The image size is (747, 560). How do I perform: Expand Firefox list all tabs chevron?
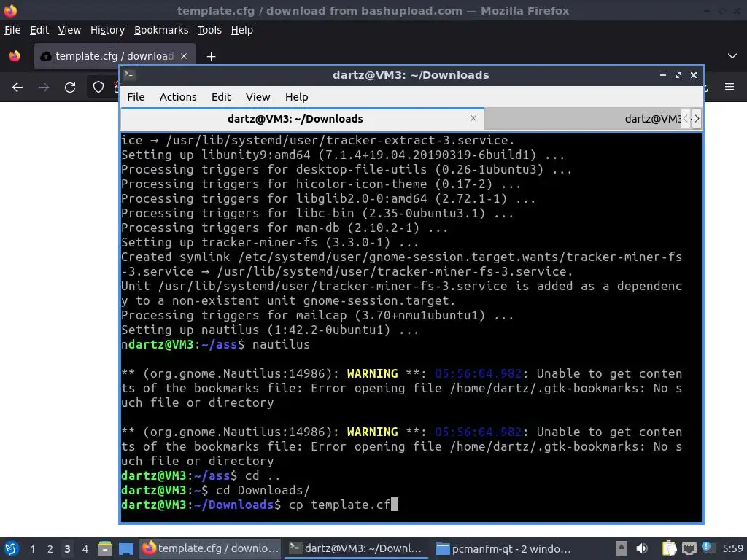pos(732,56)
